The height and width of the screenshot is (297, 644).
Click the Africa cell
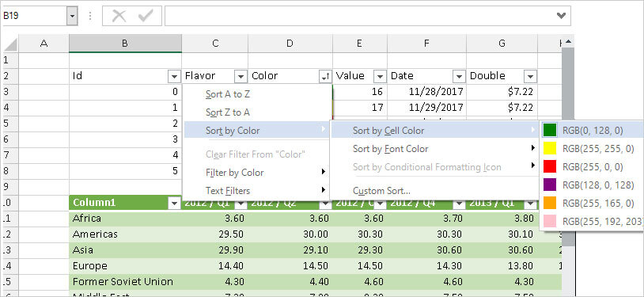click(x=125, y=219)
